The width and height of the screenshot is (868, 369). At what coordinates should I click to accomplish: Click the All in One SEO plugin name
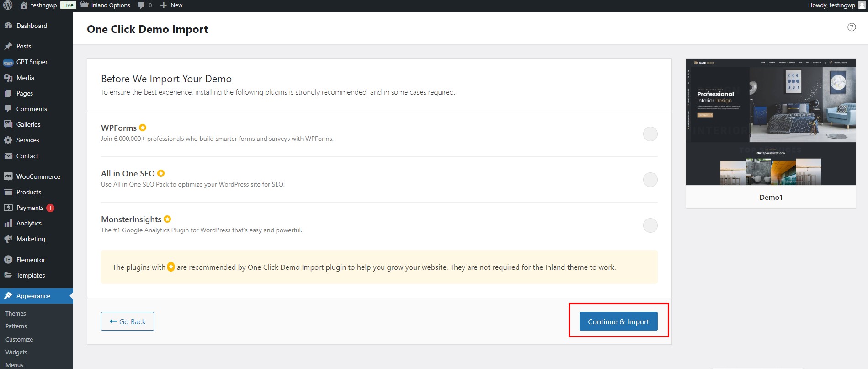(x=128, y=174)
